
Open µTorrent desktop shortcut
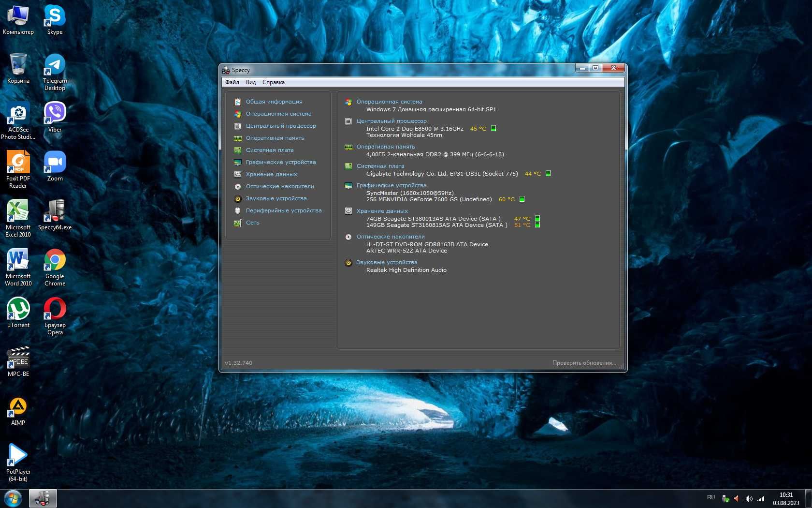[x=18, y=313]
